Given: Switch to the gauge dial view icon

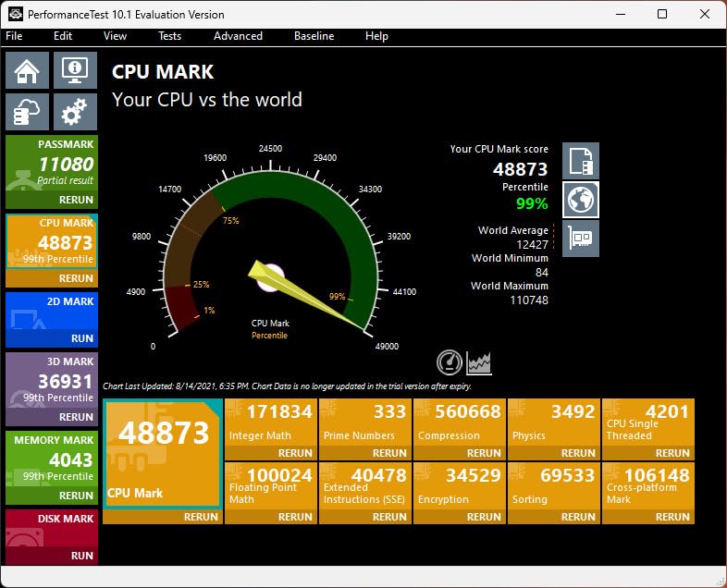Looking at the screenshot, I should 450,362.
